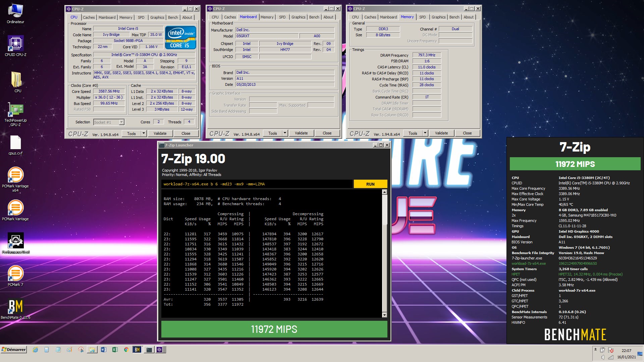644x362 pixels.
Task: Click the green 11972 MIPS bar in 7-Zip Launcher
Action: click(274, 329)
